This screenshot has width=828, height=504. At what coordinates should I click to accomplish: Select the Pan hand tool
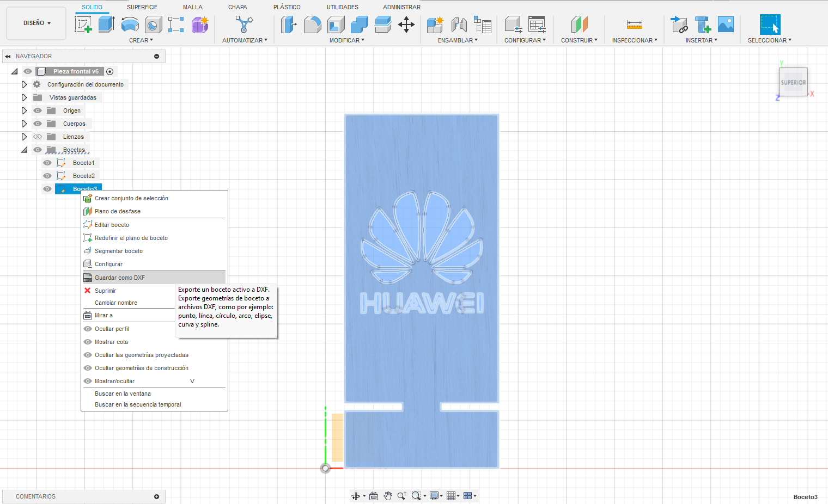(388, 496)
